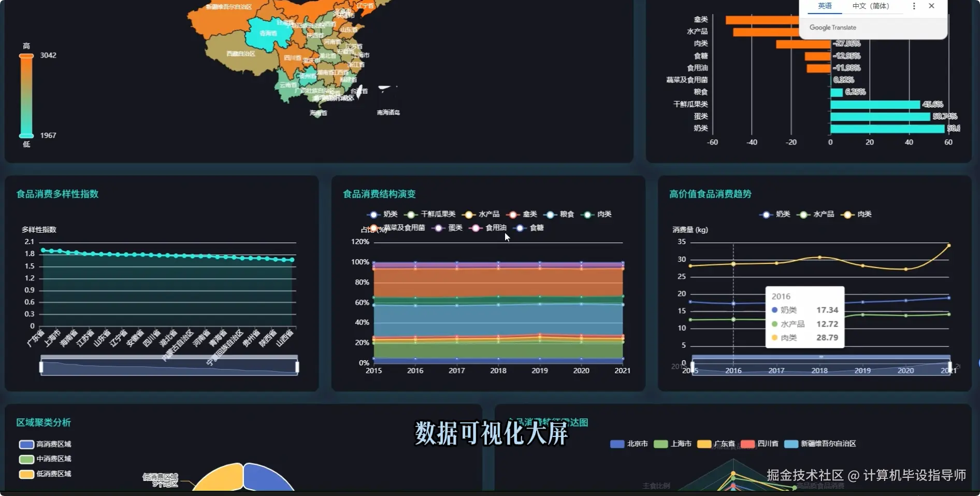Open Google Translate three-dot options menu
The width and height of the screenshot is (980, 496).
coord(914,6)
